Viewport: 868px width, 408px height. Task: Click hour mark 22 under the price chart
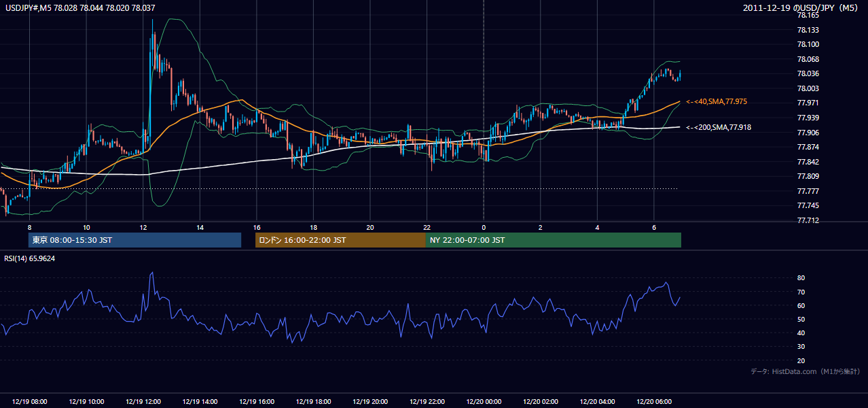pyautogui.click(x=427, y=227)
